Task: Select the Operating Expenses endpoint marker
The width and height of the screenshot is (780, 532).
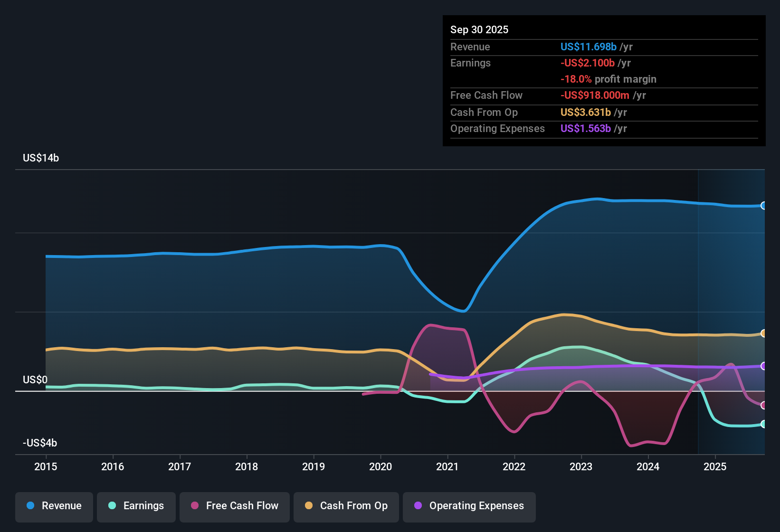Action: (x=763, y=366)
